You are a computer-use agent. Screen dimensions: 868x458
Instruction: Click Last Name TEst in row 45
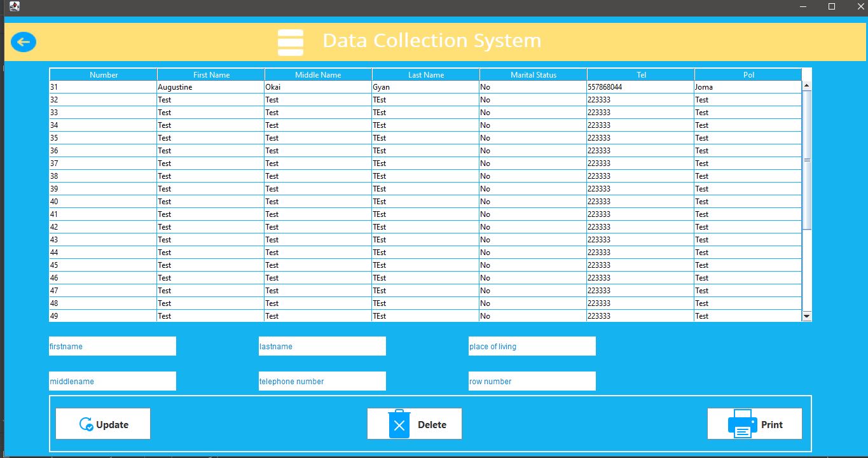pos(425,265)
